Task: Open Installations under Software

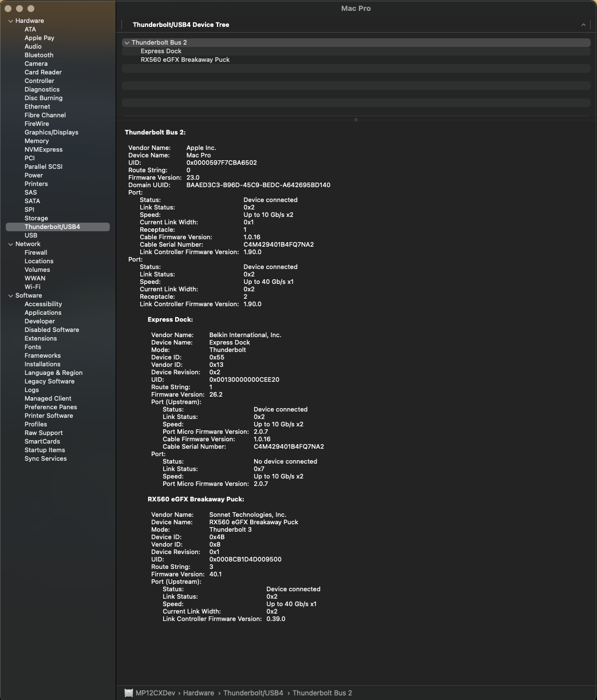Action: pos(42,364)
